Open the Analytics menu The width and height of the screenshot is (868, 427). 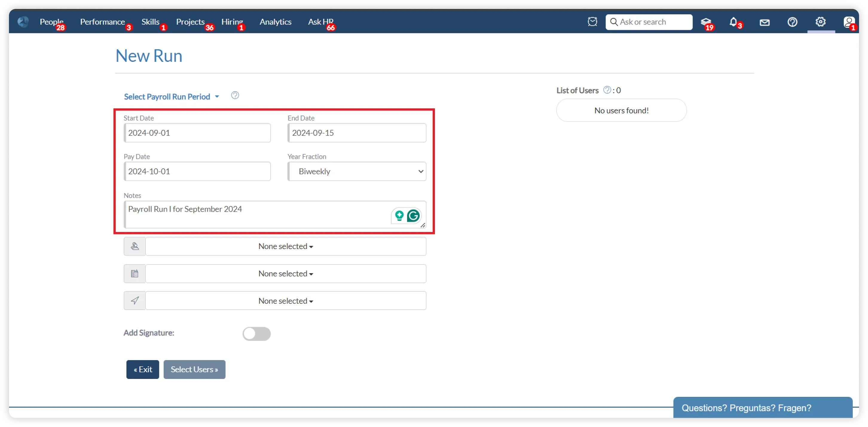pyautogui.click(x=275, y=22)
